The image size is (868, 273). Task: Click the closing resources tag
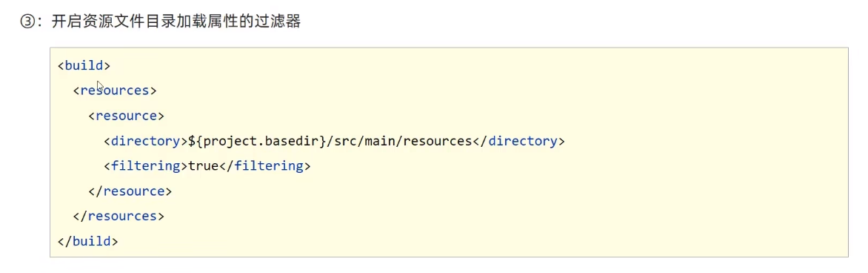pyautogui.click(x=118, y=217)
